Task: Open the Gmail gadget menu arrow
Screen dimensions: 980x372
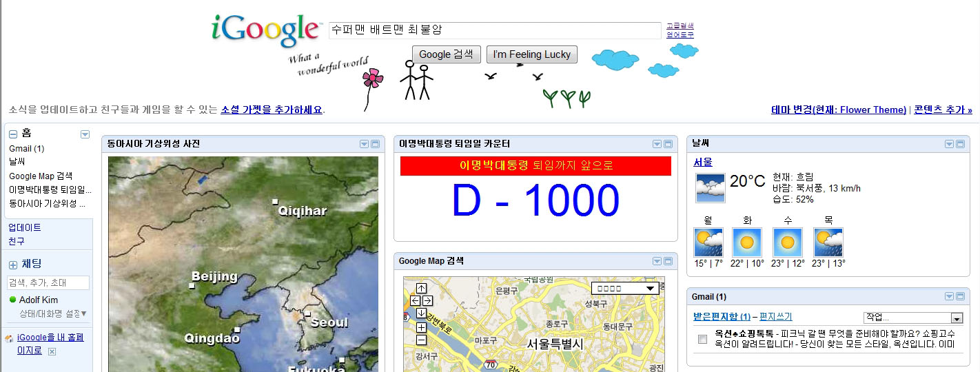Action: (x=949, y=297)
